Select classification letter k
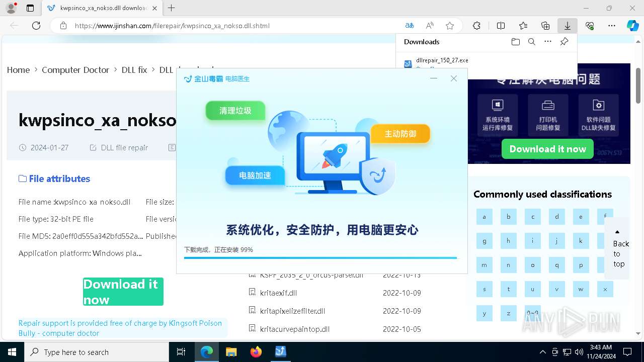 pyautogui.click(x=581, y=241)
